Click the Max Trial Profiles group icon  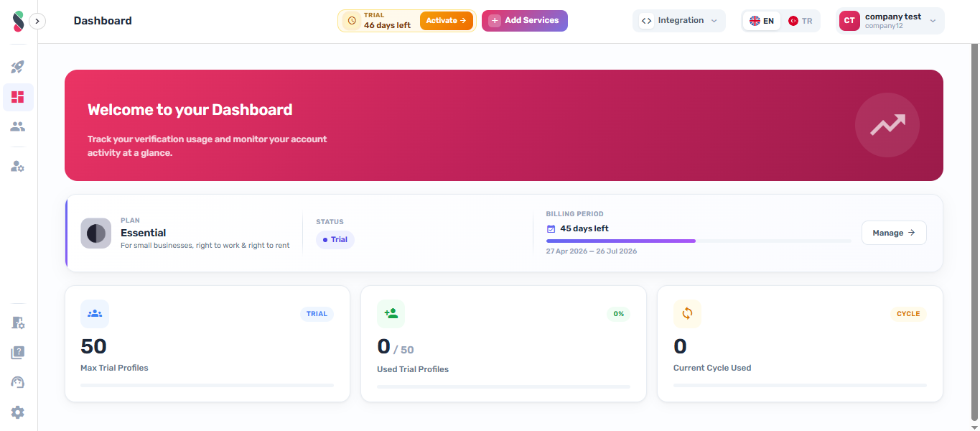click(95, 314)
